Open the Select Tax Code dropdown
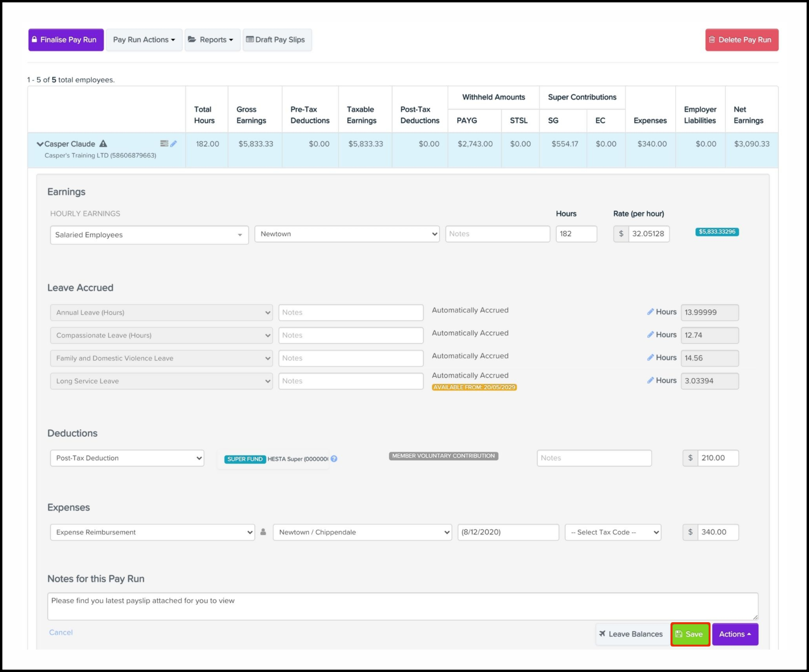 613,532
